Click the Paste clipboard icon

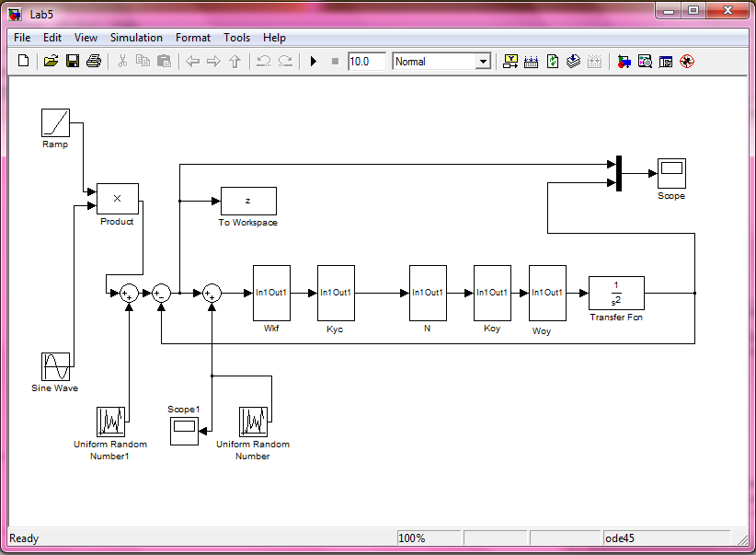click(165, 62)
